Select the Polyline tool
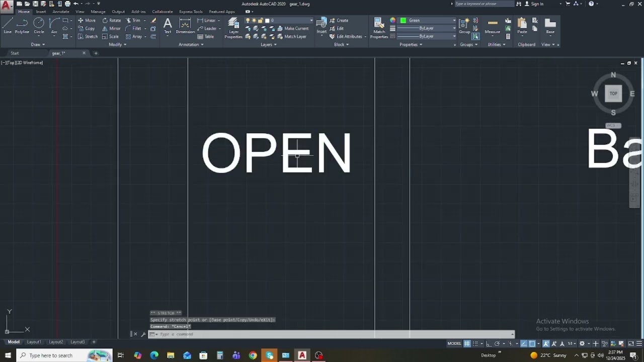The width and height of the screenshot is (644, 362). tap(22, 26)
